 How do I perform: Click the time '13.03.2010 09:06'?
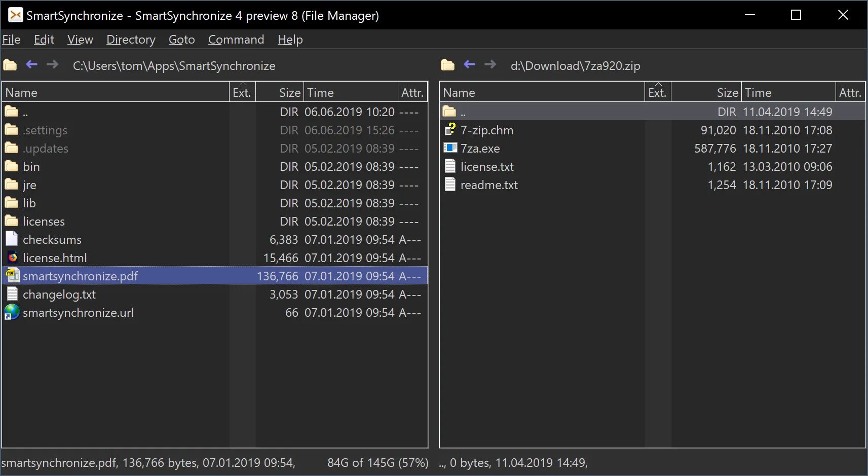787,166
